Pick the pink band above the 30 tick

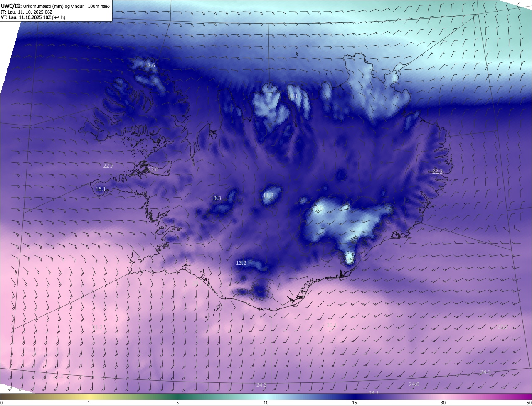point(443,397)
